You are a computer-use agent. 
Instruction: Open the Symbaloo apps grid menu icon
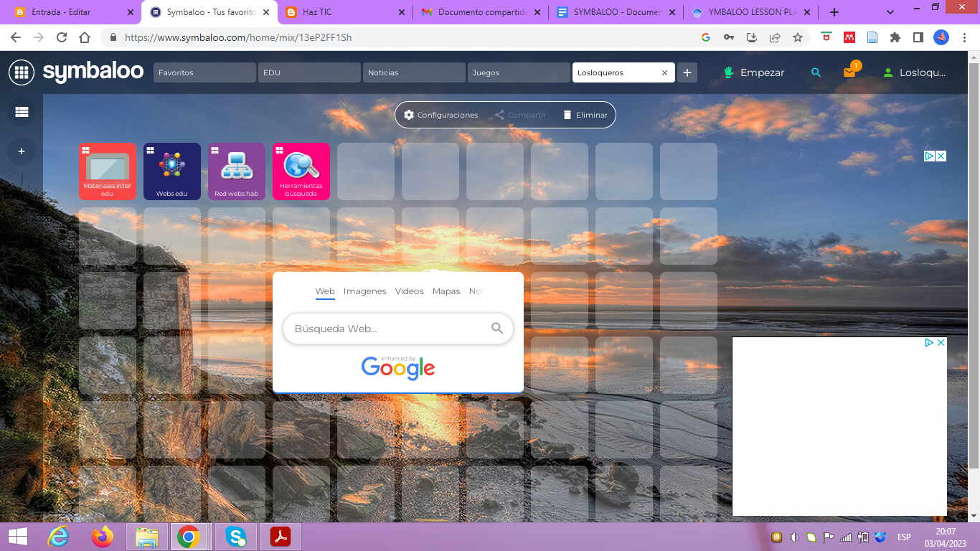(22, 72)
